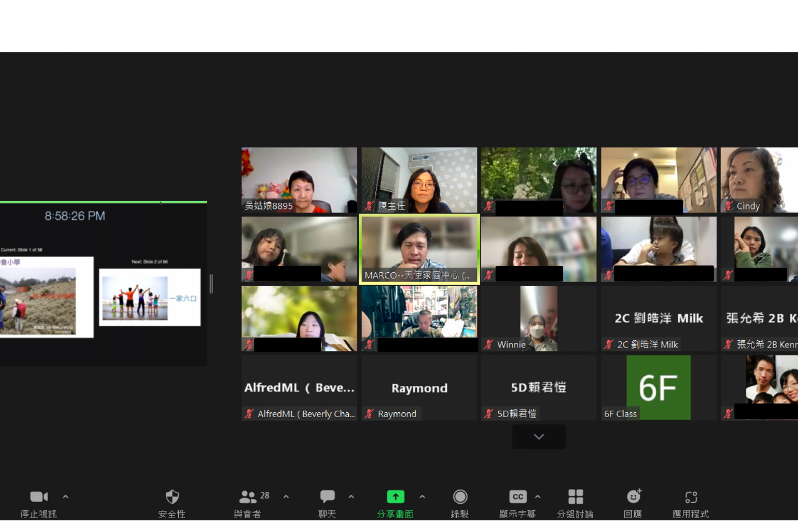Click the shared screen divider handle
This screenshot has height=532, width=798.
[x=211, y=284]
